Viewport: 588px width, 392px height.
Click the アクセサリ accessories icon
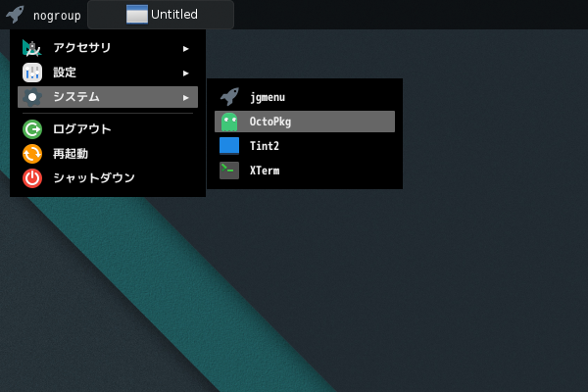coord(32,48)
